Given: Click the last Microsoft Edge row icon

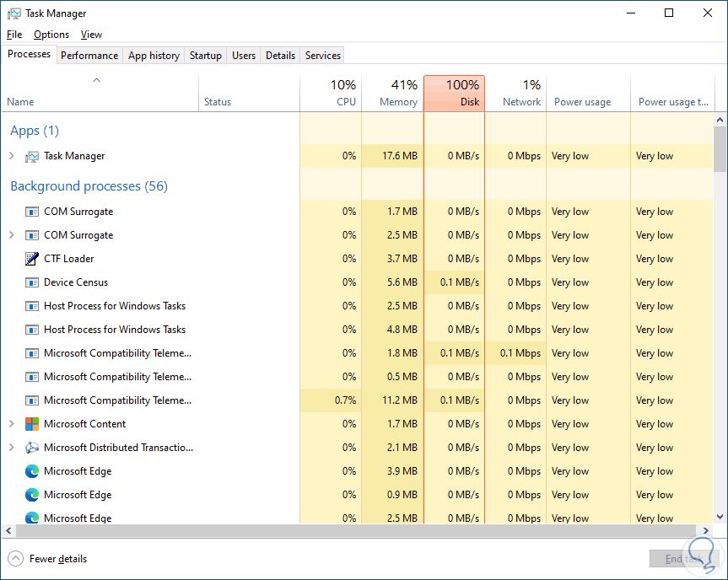Looking at the screenshot, I should (x=32, y=518).
